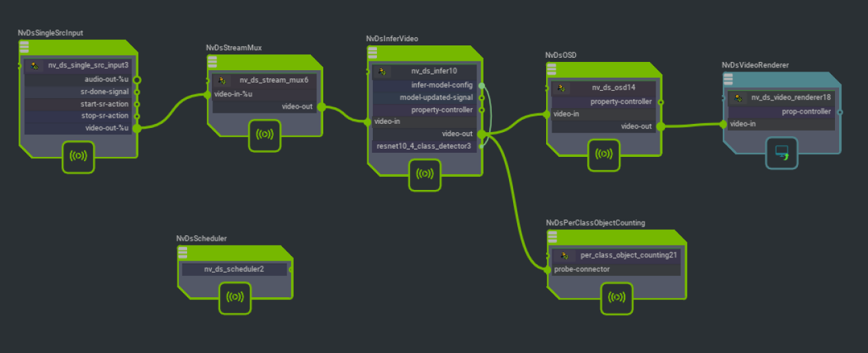Click the NvDsScheduler node signal icon

[x=235, y=297]
